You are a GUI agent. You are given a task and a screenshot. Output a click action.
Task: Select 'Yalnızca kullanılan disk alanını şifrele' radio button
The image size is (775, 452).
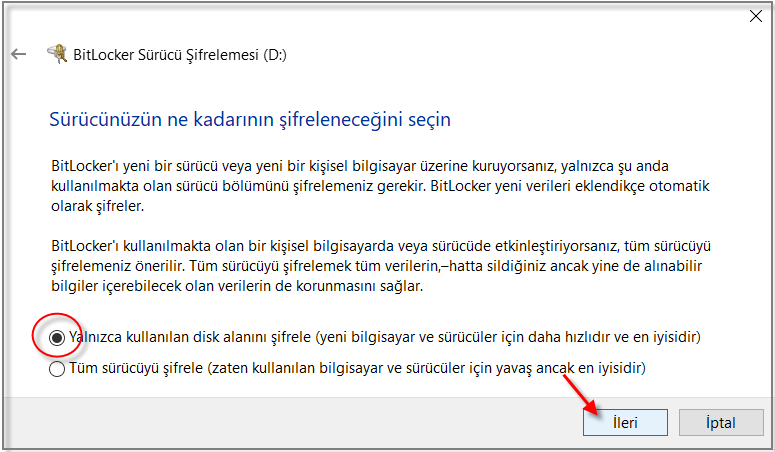(58, 338)
